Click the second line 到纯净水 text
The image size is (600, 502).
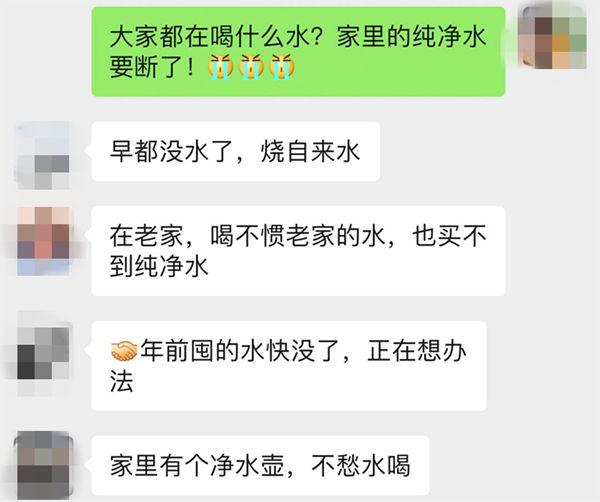[159, 266]
